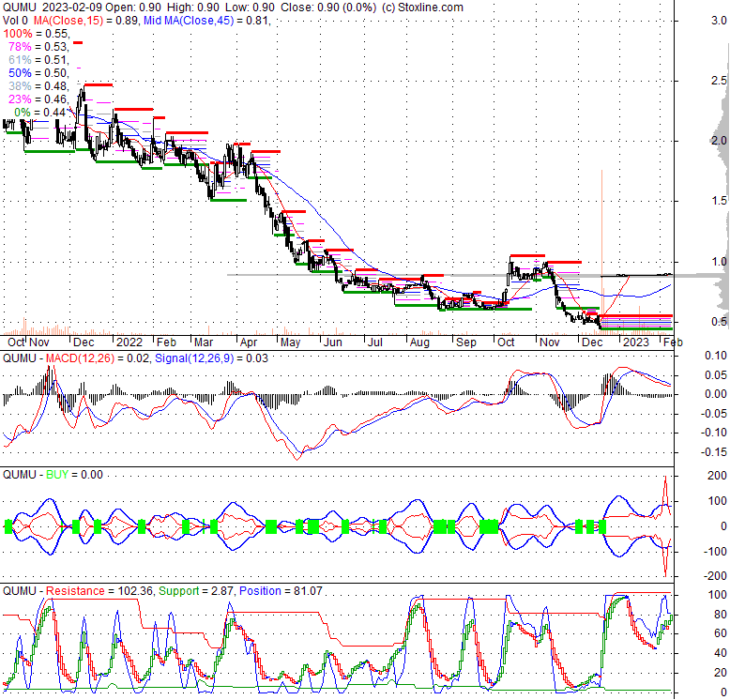Click the "QUMU - BUY = 0.00" label

coord(53,475)
